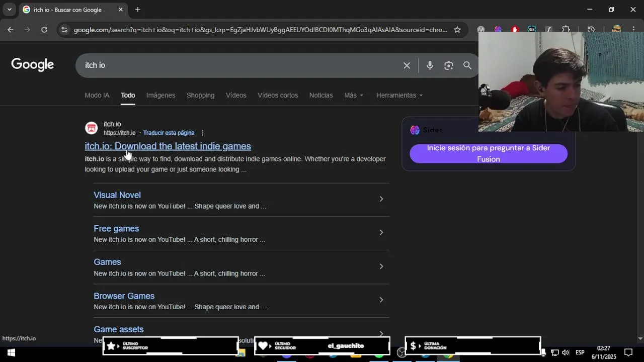Expand the Games row chevron
644x362 pixels.
[381, 266]
